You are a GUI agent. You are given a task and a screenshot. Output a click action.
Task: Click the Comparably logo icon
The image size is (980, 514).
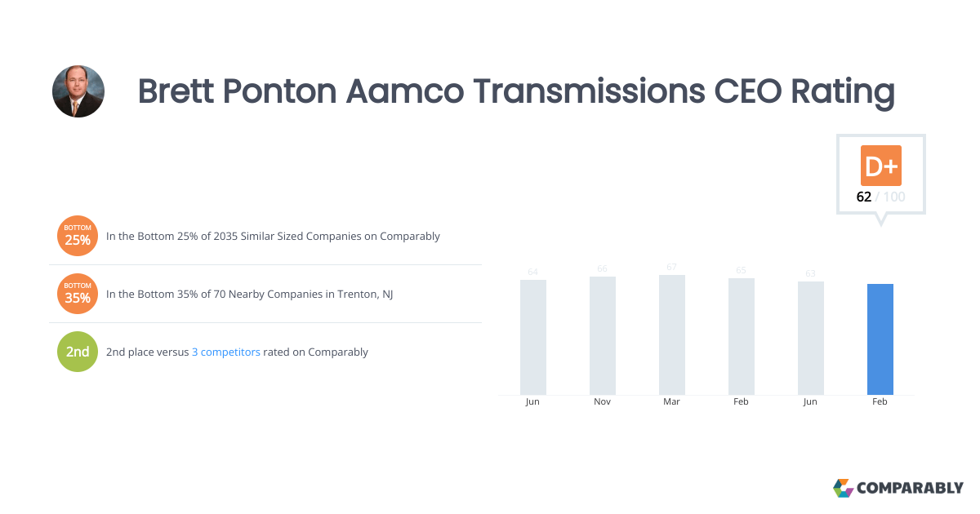click(x=843, y=488)
